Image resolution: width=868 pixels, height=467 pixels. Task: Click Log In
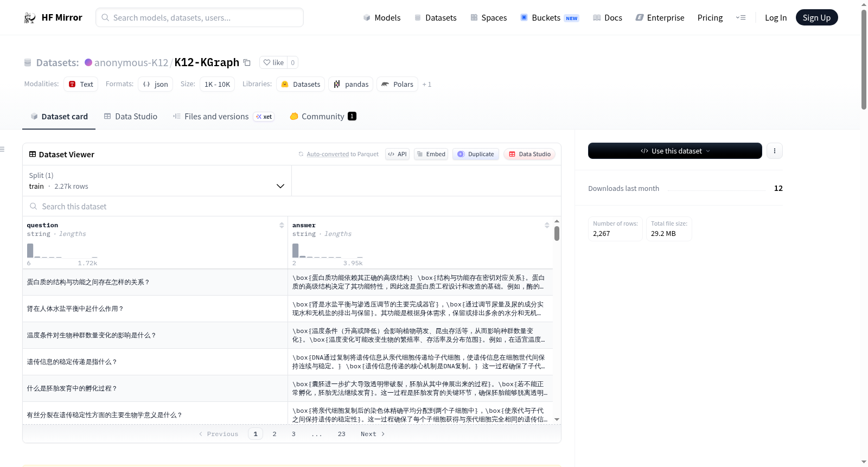tap(776, 17)
